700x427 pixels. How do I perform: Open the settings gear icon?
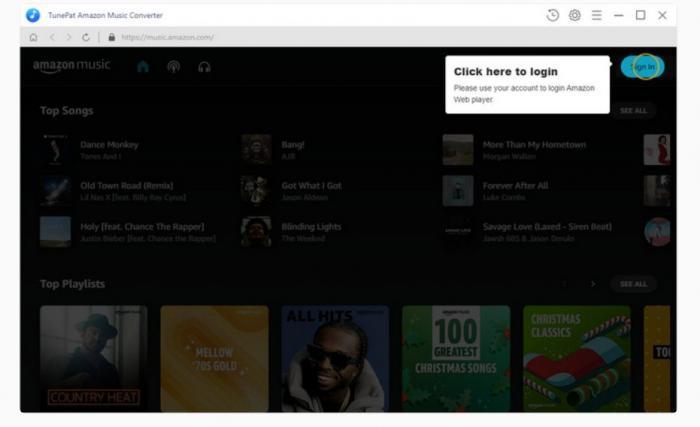(575, 15)
